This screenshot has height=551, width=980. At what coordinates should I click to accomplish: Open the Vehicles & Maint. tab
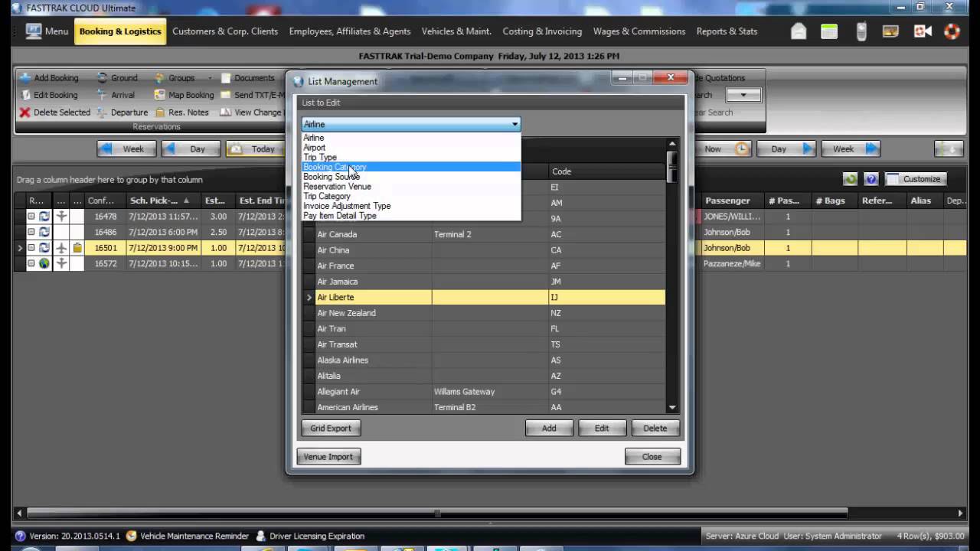pyautogui.click(x=456, y=31)
